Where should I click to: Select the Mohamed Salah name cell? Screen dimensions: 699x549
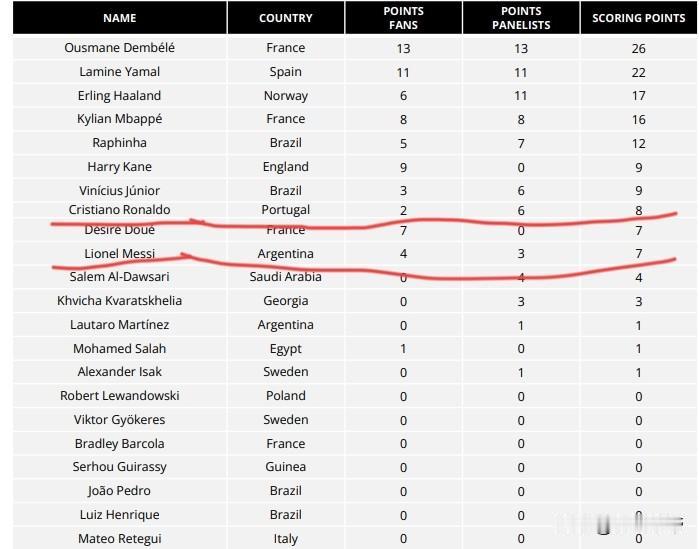119,349
